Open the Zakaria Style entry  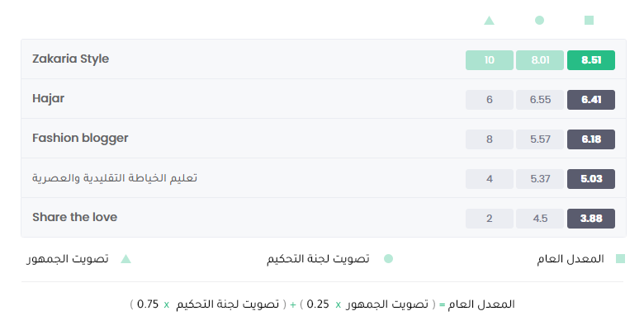click(71, 59)
